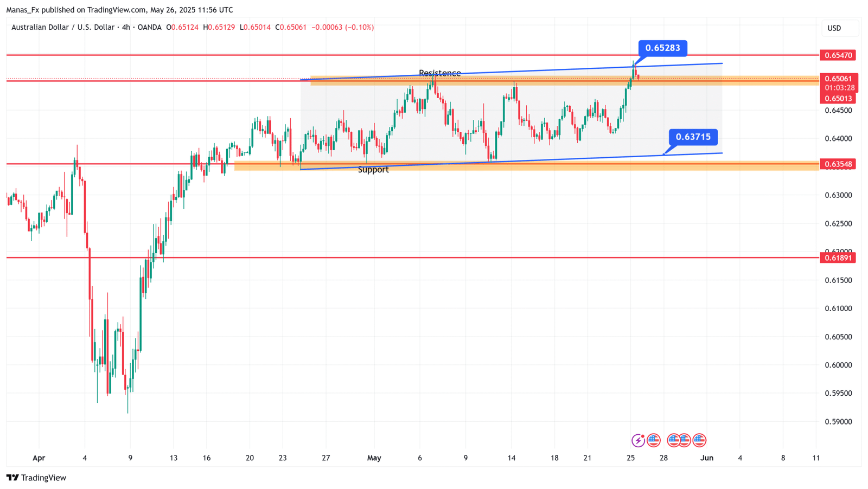Click the Manas_Fx publisher text
868x489 pixels.
22,10
